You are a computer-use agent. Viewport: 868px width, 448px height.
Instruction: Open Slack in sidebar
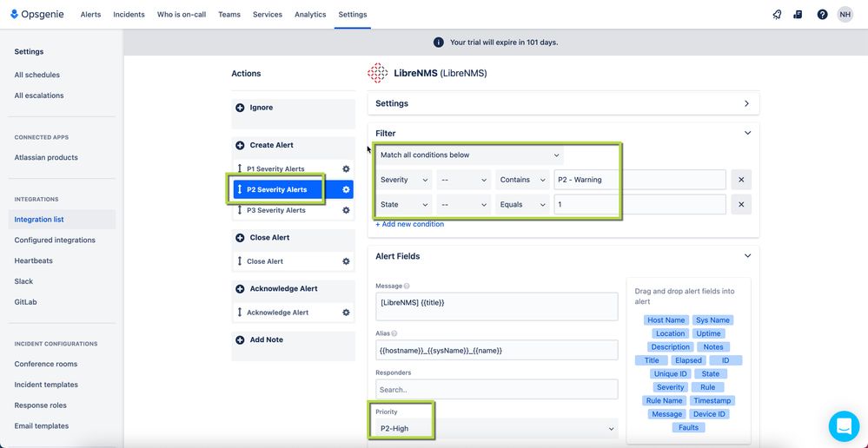point(23,281)
